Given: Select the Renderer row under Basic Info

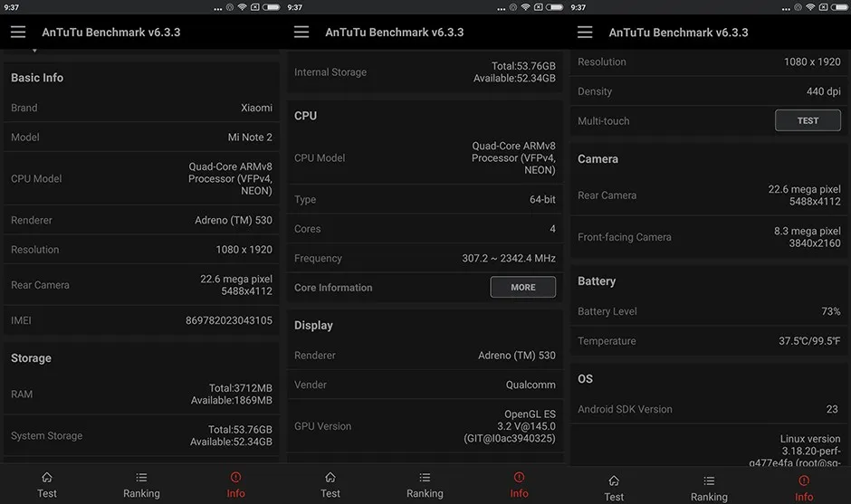Looking at the screenshot, I should tap(141, 220).
